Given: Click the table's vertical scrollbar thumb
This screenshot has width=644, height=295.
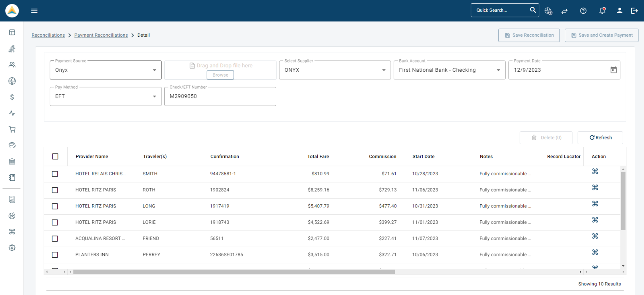Looking at the screenshot, I should 623,201.
